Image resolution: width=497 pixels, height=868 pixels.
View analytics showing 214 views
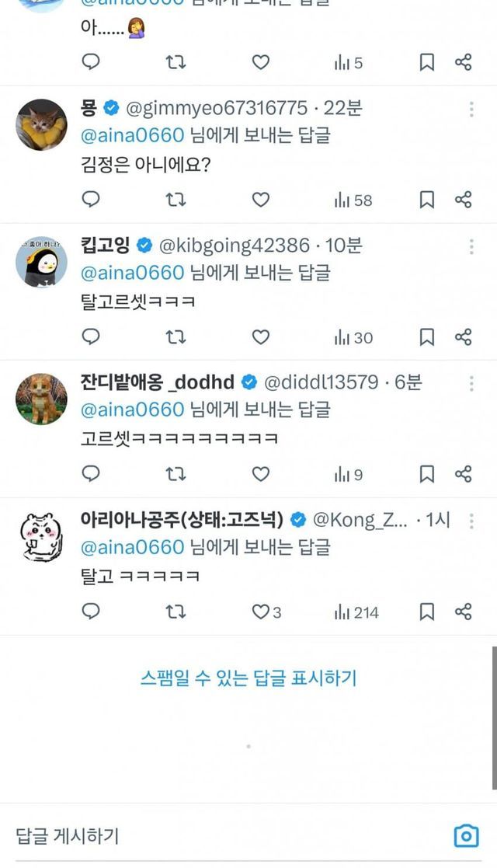tap(356, 612)
